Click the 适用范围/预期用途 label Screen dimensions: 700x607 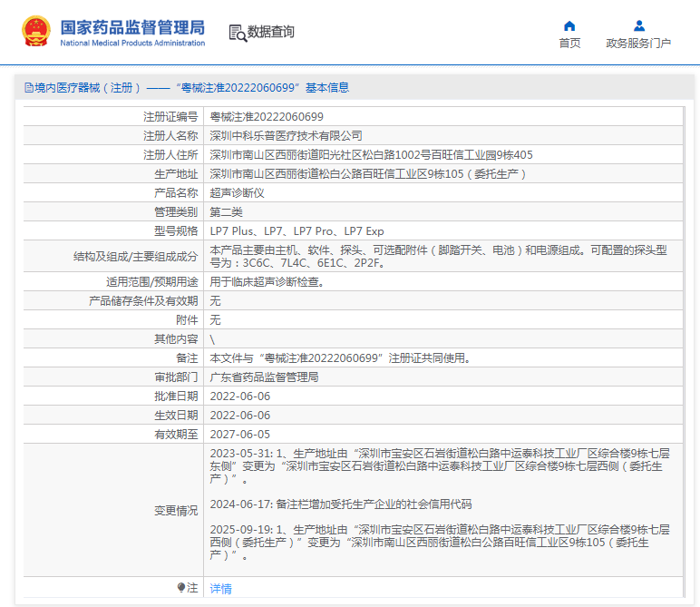point(151,282)
